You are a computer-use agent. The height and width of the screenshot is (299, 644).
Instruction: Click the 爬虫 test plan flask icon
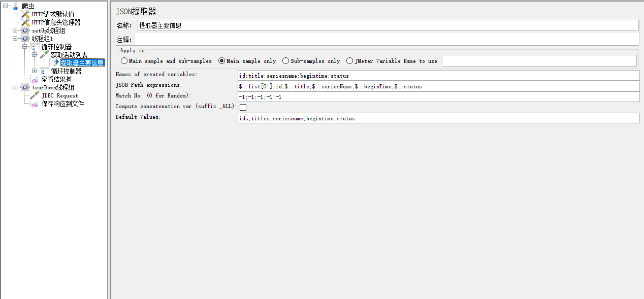[16, 6]
